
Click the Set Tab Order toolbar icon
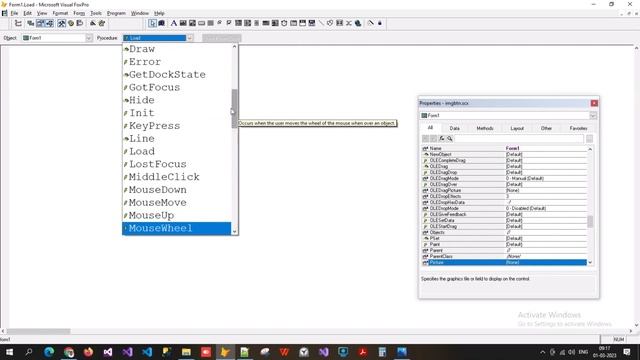pos(18,23)
